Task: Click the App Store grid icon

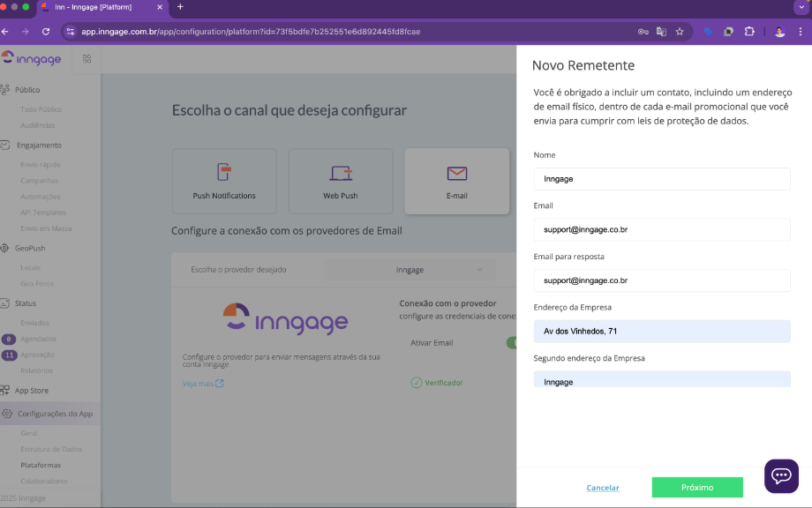Action: tap(4, 391)
